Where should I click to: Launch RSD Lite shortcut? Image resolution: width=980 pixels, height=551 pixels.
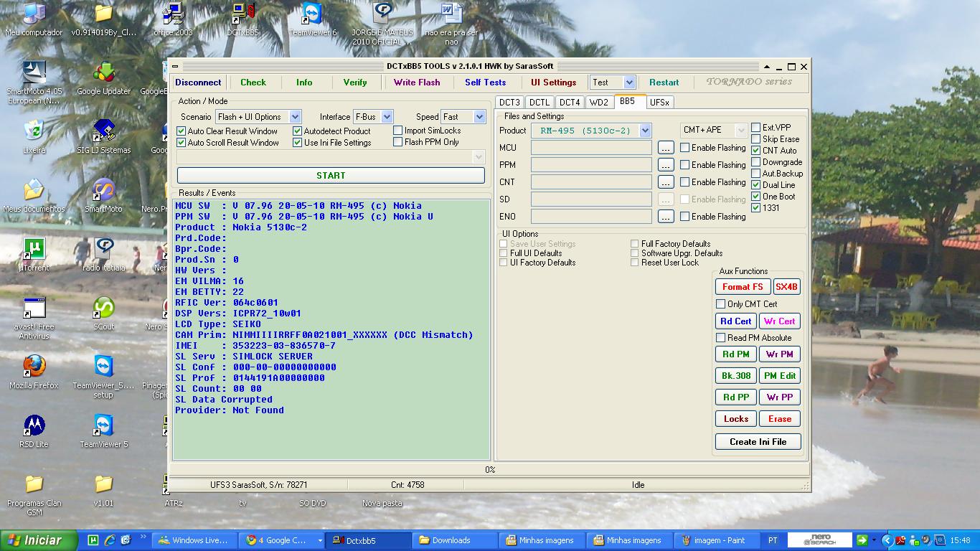(x=34, y=431)
